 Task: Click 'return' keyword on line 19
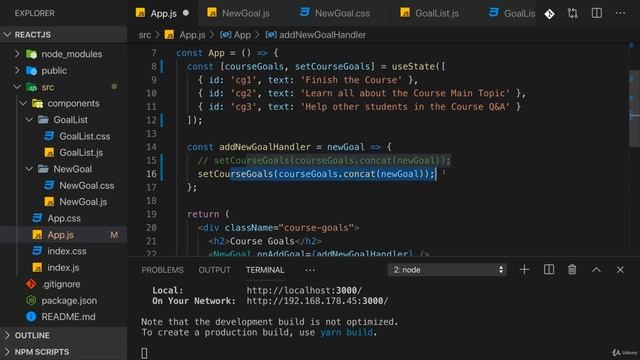click(x=203, y=214)
